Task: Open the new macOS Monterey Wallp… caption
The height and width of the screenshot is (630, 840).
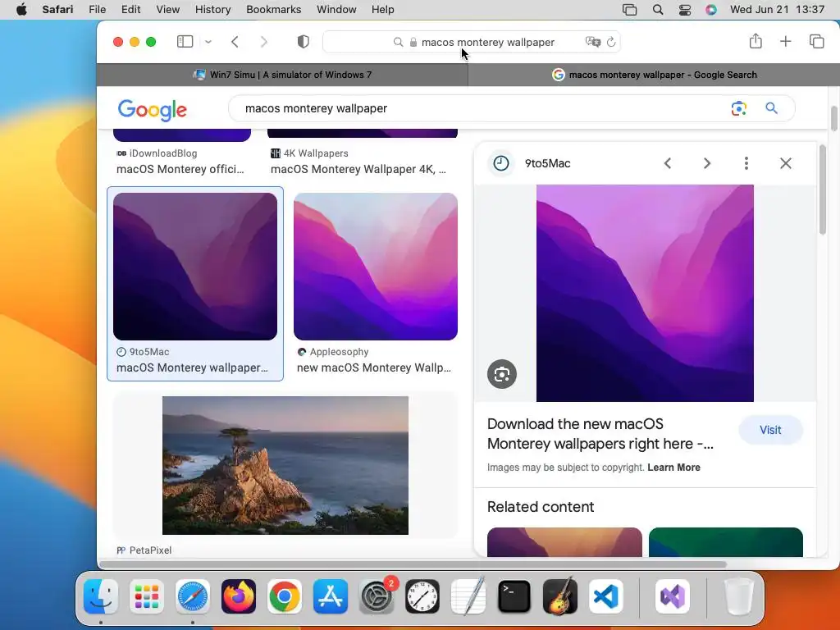Action: (374, 367)
